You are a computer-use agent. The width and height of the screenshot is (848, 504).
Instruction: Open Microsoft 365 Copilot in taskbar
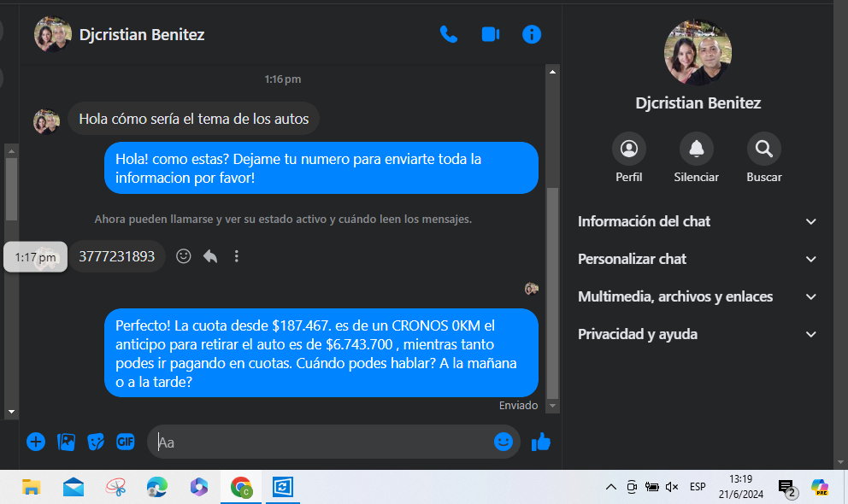click(199, 487)
